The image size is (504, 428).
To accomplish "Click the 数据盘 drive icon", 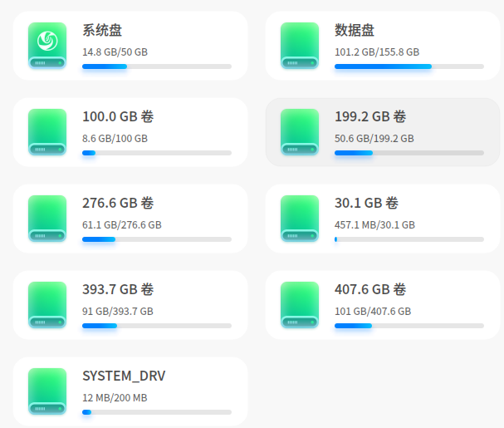I will tap(300, 46).
